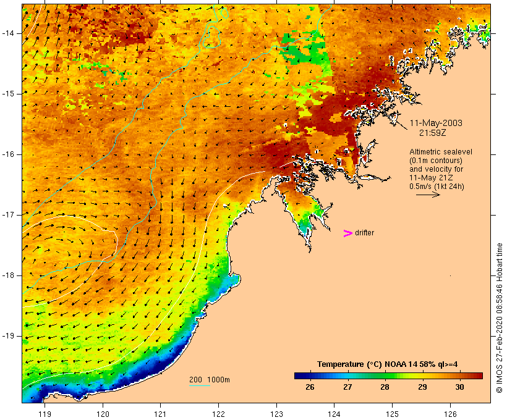
Task: Click the 'drifter' legend label
Action: tap(364, 233)
